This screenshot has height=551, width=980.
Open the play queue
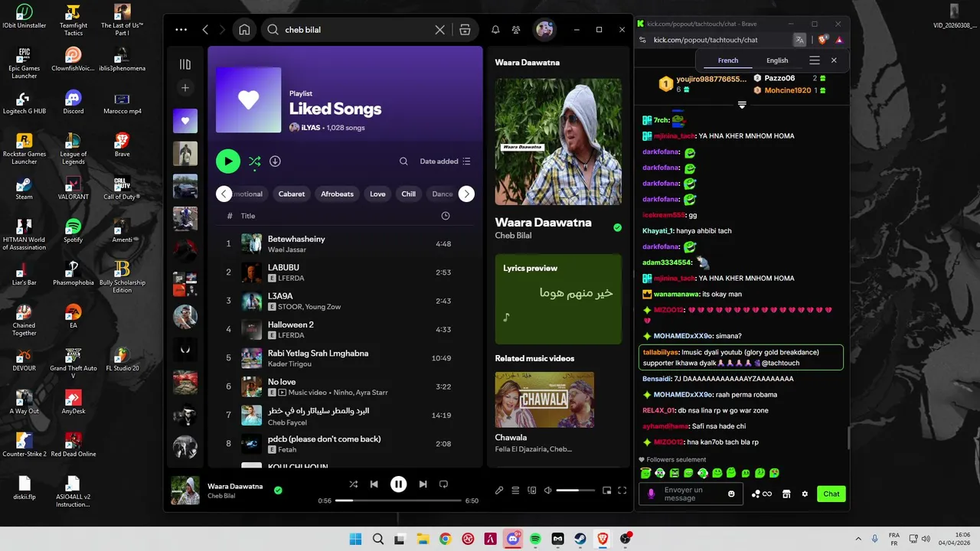pyautogui.click(x=515, y=491)
